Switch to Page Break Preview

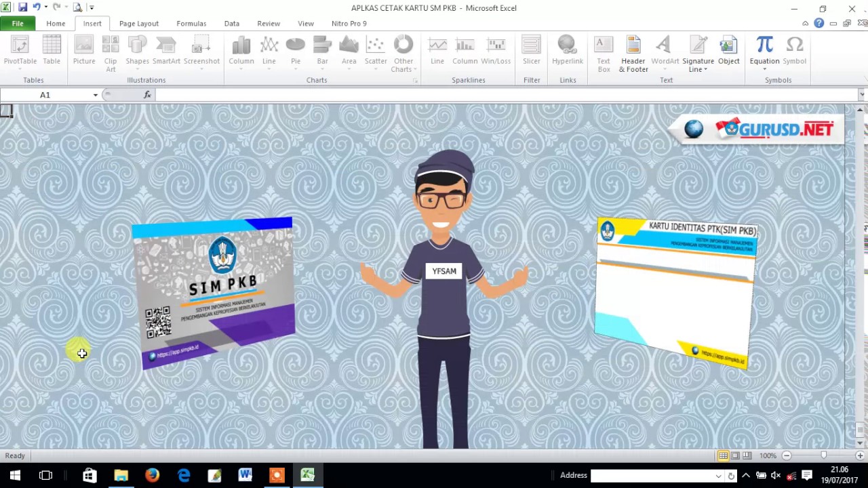click(x=747, y=455)
